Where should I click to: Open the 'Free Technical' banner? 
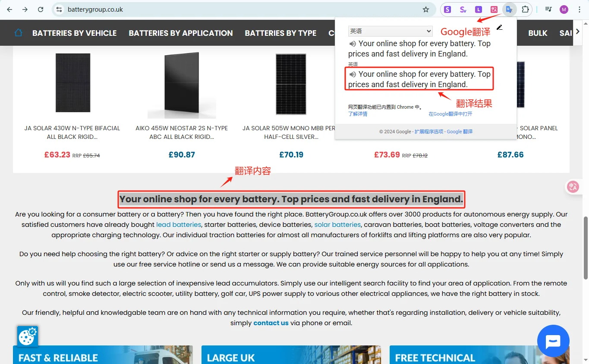click(x=479, y=355)
